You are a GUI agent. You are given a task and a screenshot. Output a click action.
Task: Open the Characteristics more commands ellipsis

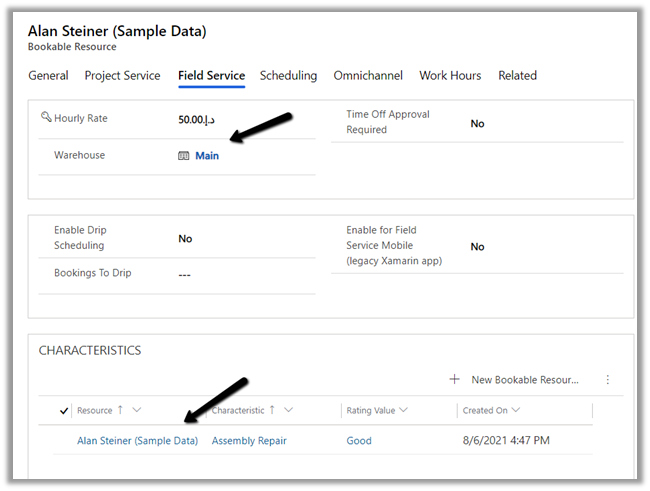pyautogui.click(x=607, y=380)
